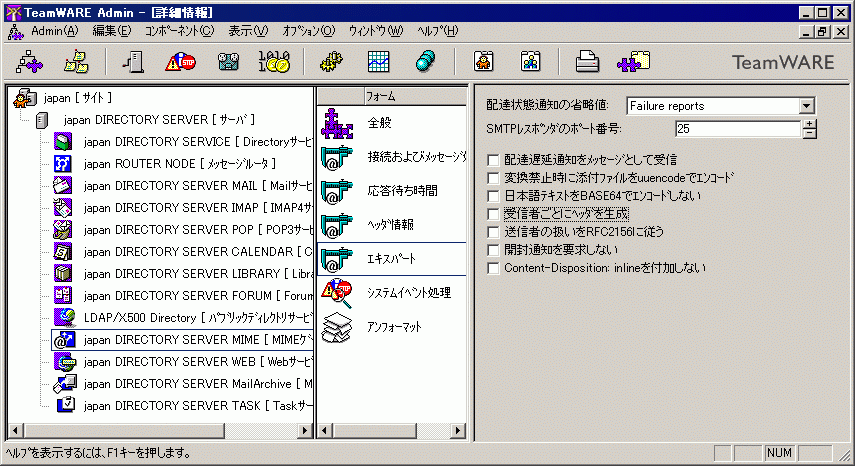
Task: Select the アンフォーマット form icon
Action: (x=337, y=327)
